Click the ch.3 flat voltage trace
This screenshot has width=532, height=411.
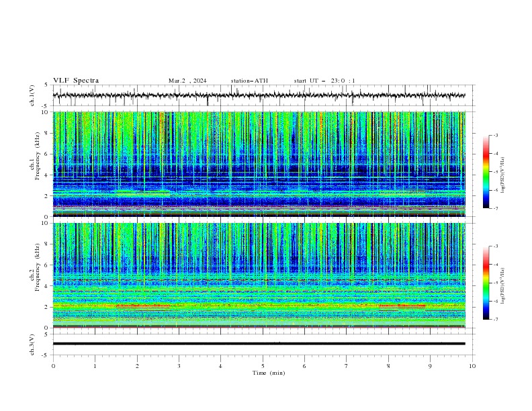pyautogui.click(x=259, y=344)
